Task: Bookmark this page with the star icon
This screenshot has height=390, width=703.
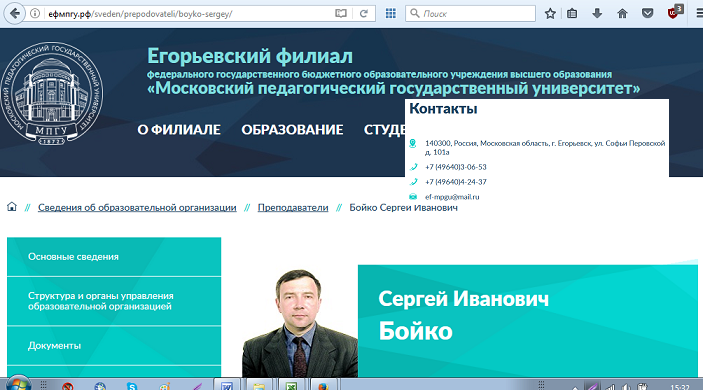Action: point(550,13)
